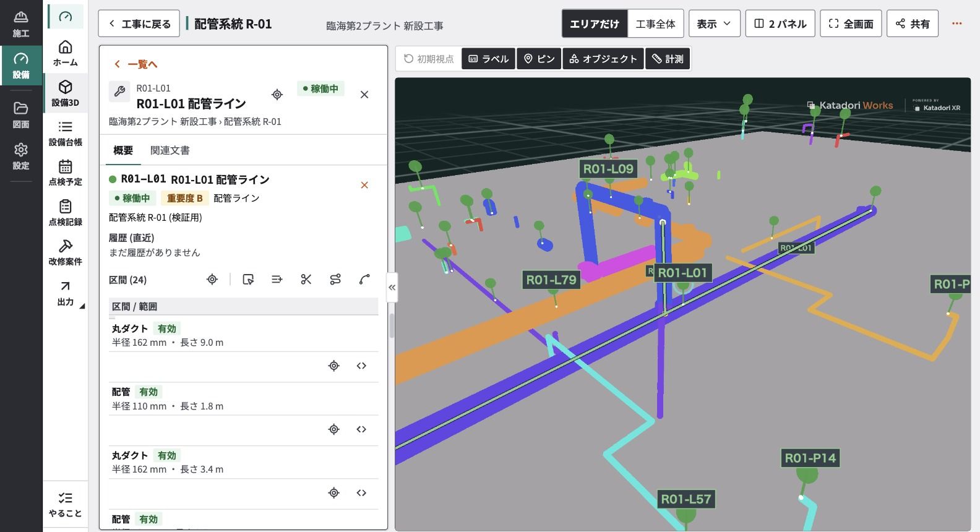Locate R01-L01 with header target icon
980x532 pixels.
[277, 95]
